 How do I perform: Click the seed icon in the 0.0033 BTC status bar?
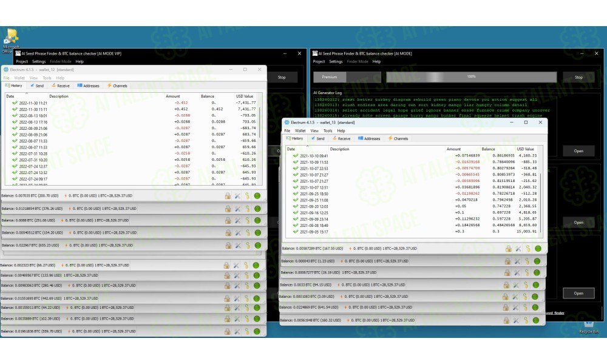pos(526,285)
